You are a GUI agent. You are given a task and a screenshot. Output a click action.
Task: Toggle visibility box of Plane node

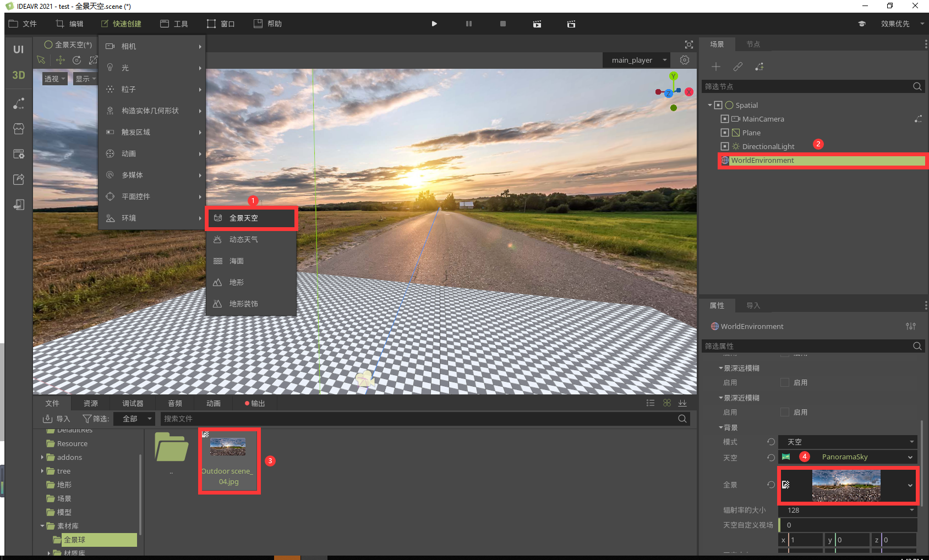click(x=725, y=133)
